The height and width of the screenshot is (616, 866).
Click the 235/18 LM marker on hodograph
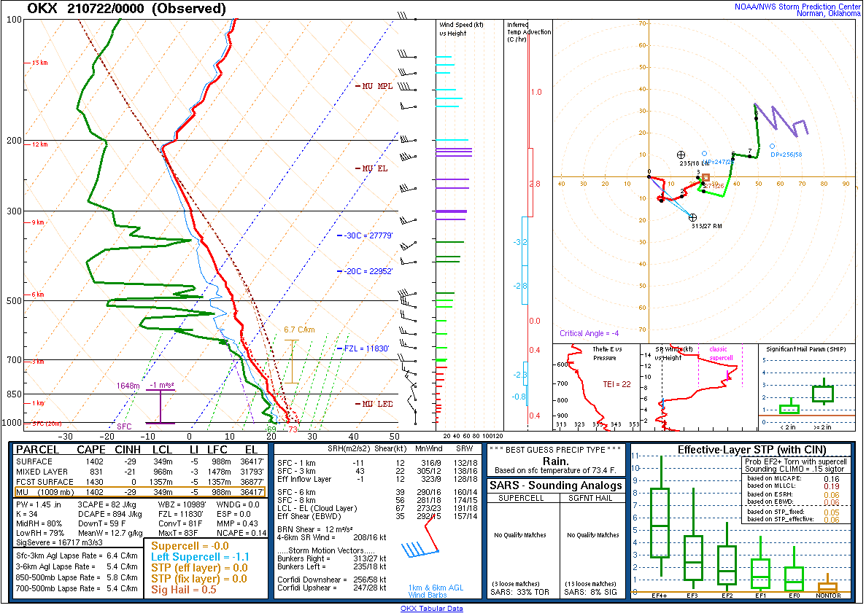click(681, 155)
